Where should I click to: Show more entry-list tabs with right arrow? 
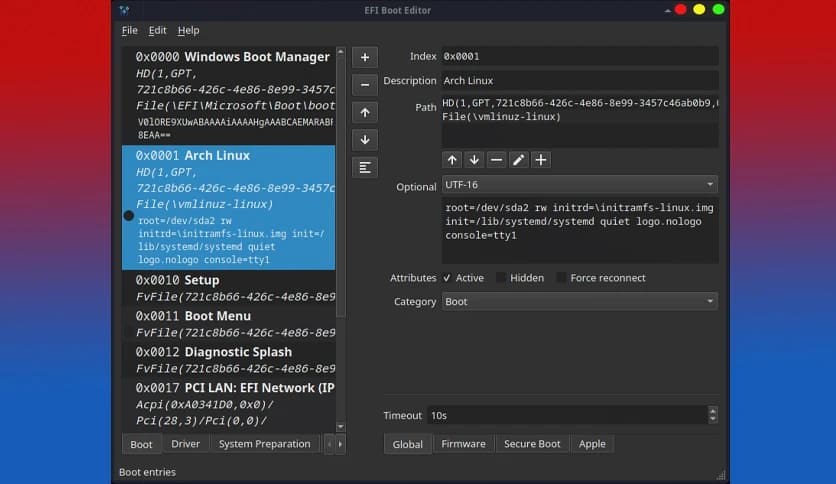[340, 444]
